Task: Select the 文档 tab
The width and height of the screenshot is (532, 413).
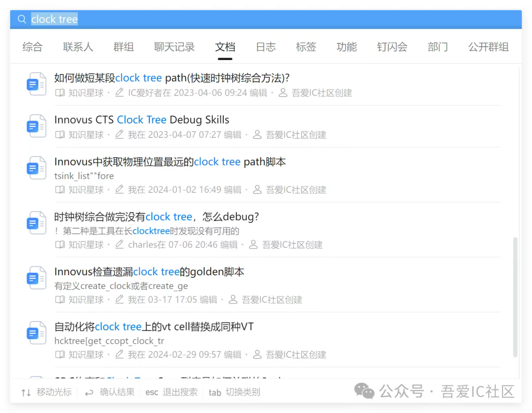Action: pos(225,47)
